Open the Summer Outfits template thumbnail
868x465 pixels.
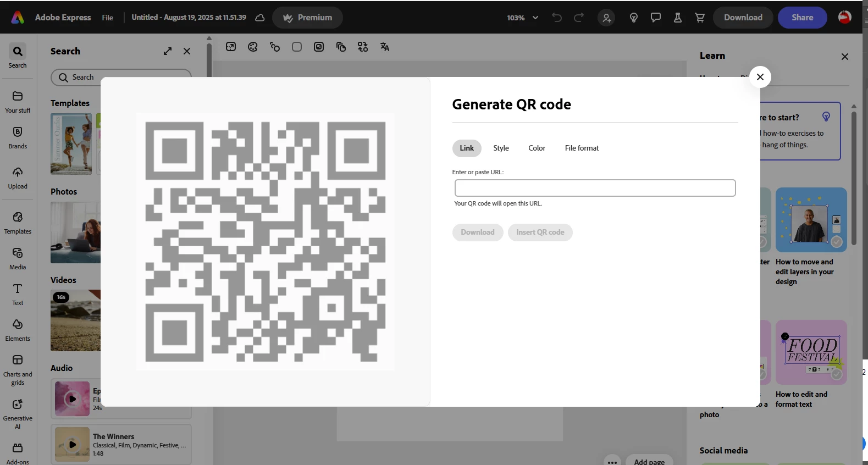pyautogui.click(x=71, y=144)
